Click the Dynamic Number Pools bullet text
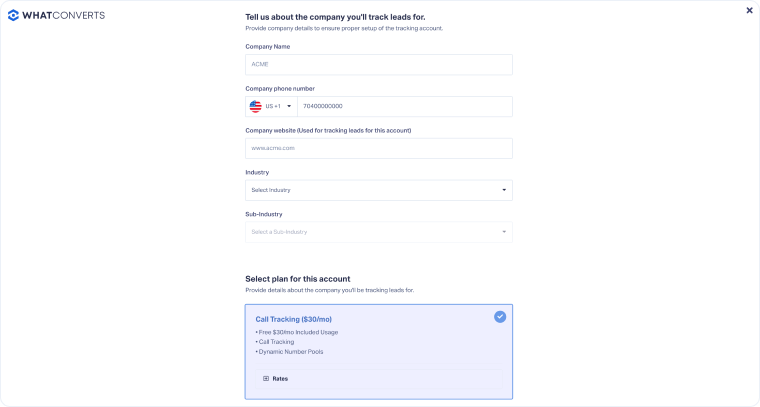Image resolution: width=760 pixels, height=407 pixels. [290, 352]
